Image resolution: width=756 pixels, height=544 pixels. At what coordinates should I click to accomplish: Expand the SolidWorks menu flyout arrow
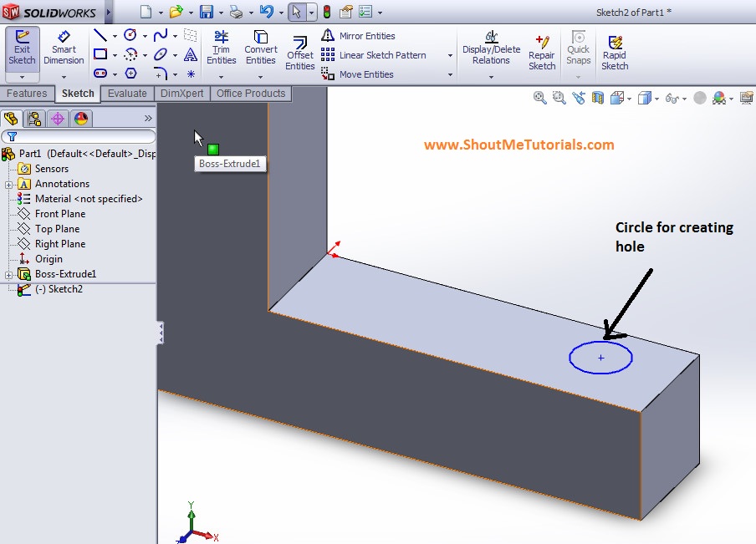(x=109, y=13)
